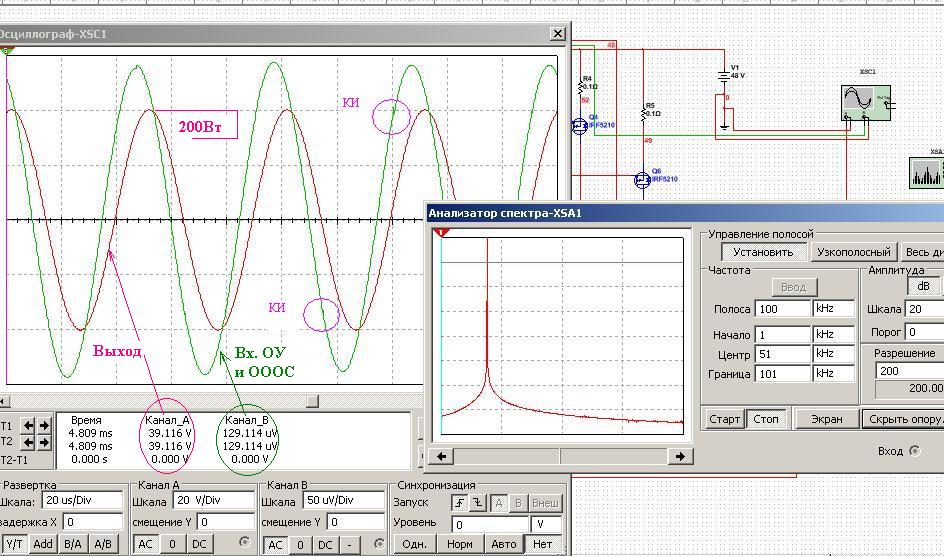Select the XSC1 oscilloscope instrument in the schematic

(866, 102)
